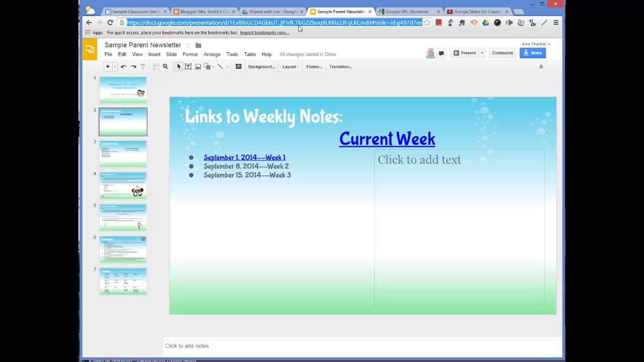
Task: Choose the Select arrow tool
Action: [x=179, y=66]
